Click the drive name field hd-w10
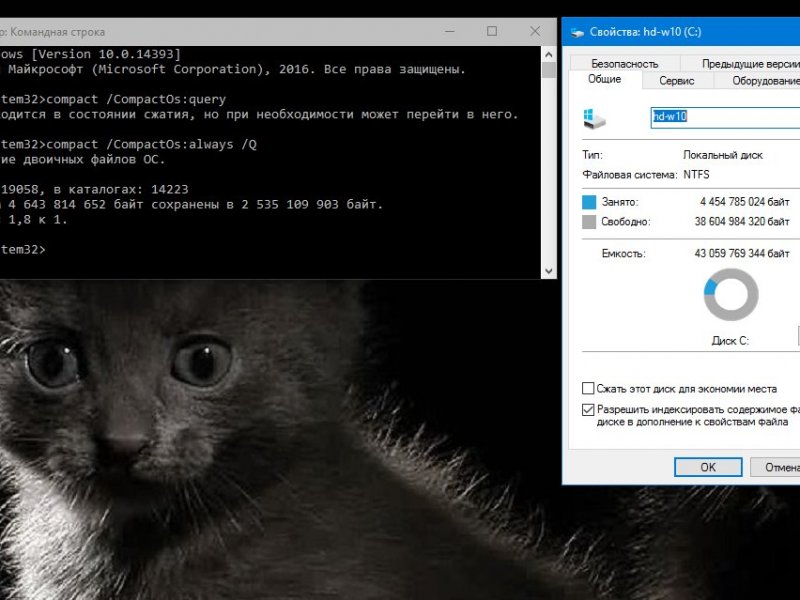The image size is (800, 600). click(x=726, y=117)
